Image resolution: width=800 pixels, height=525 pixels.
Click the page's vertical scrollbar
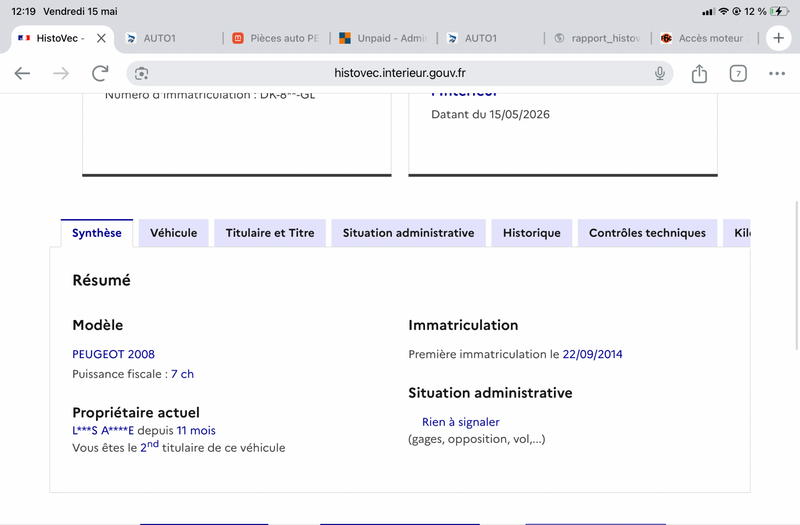797,276
